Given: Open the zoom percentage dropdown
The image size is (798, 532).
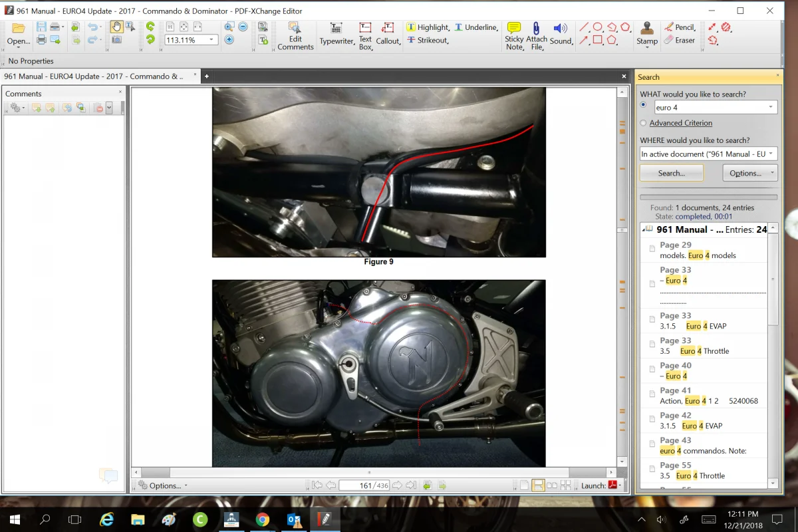Looking at the screenshot, I should 211,39.
